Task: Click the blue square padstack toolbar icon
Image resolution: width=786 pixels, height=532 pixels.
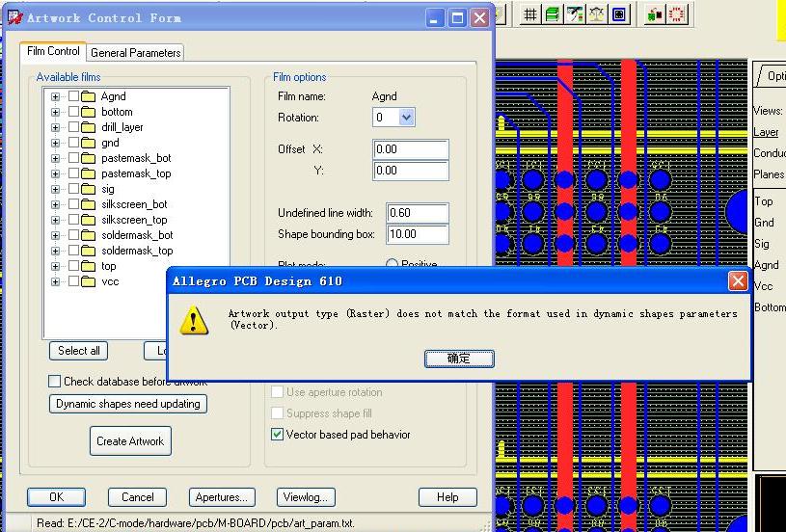Action: 619,14
